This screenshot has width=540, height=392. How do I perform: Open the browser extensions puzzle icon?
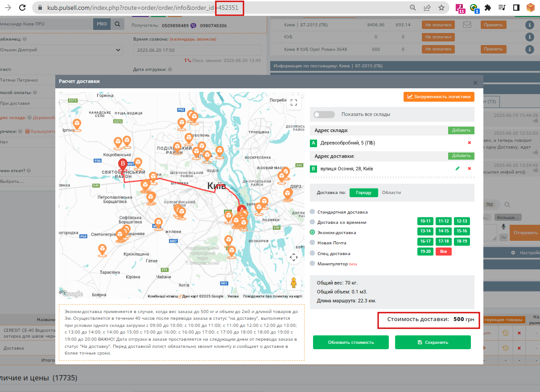[x=488, y=8]
